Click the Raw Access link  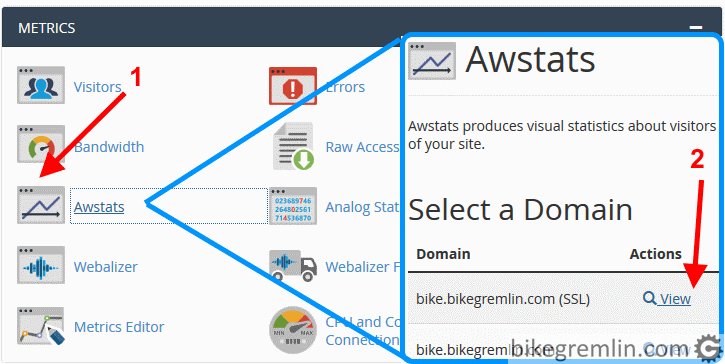point(362,147)
